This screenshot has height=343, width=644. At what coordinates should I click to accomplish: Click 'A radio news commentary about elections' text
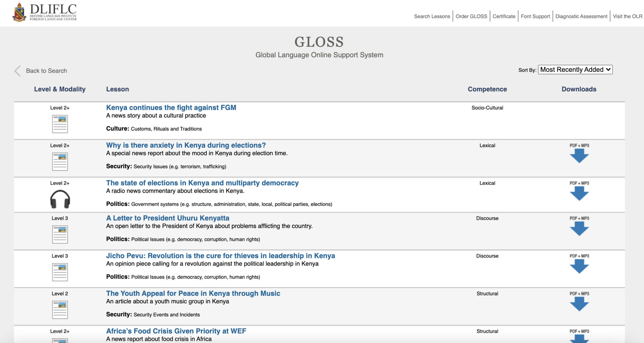tap(175, 191)
